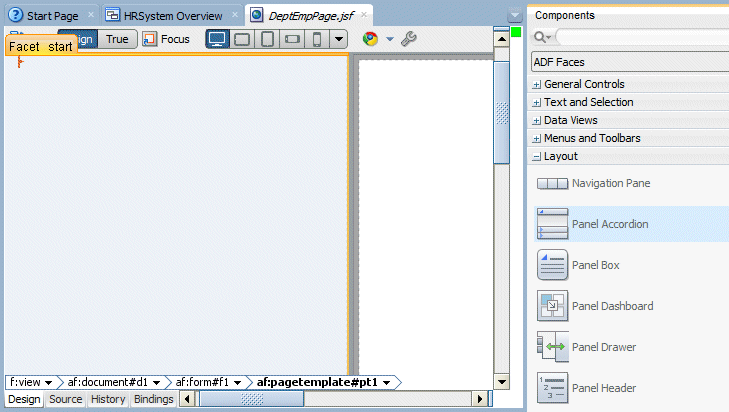Open the wrench settings icon

[409, 39]
